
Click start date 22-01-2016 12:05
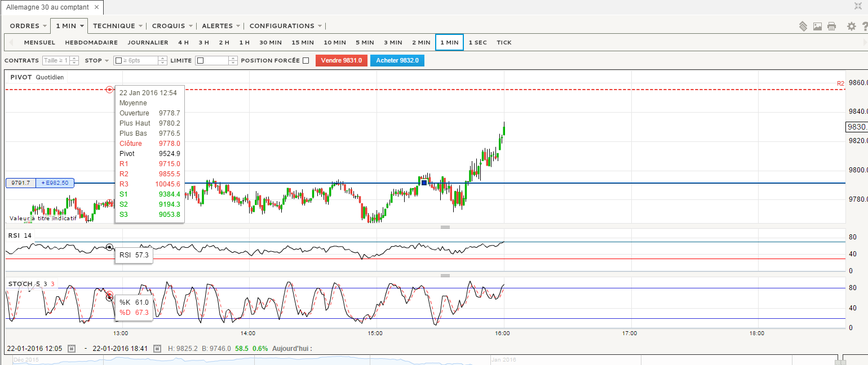coord(34,349)
